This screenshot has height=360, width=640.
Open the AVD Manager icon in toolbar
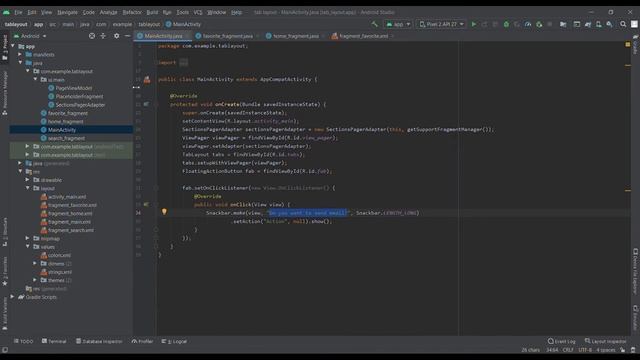598,24
